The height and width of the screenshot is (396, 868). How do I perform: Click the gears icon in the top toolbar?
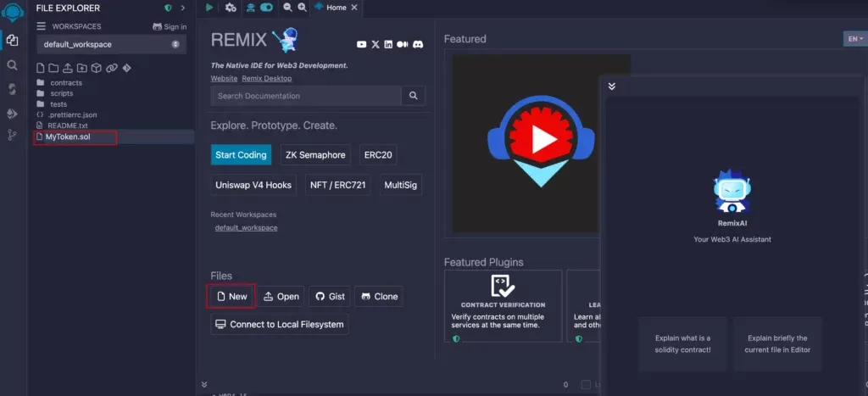click(x=231, y=8)
